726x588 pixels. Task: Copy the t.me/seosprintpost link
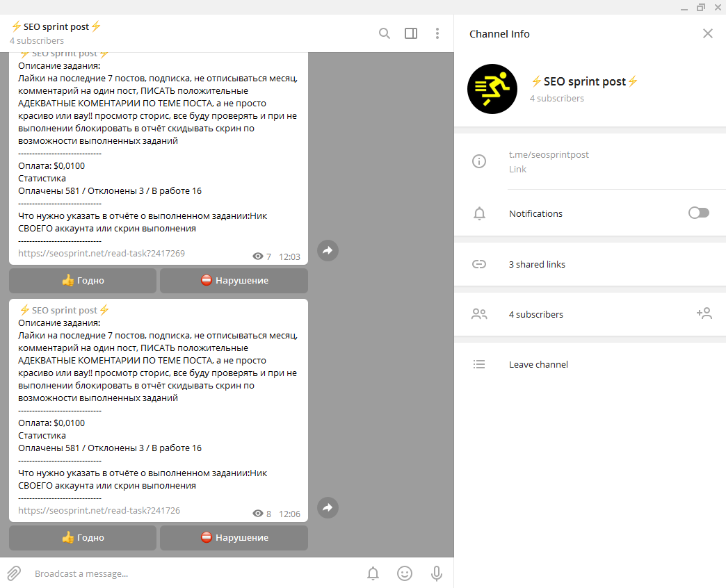click(x=549, y=154)
